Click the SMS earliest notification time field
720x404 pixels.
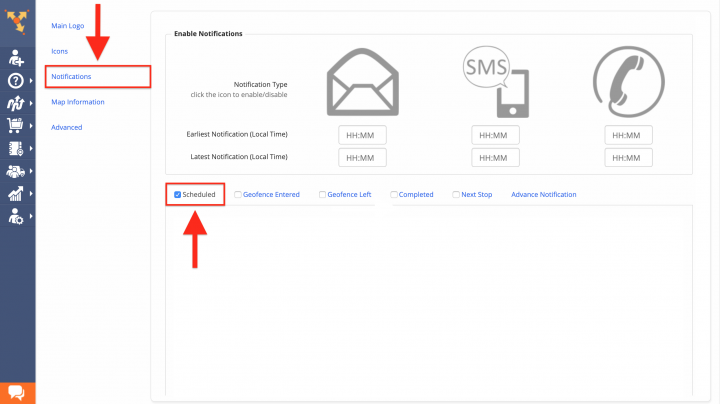(495, 135)
